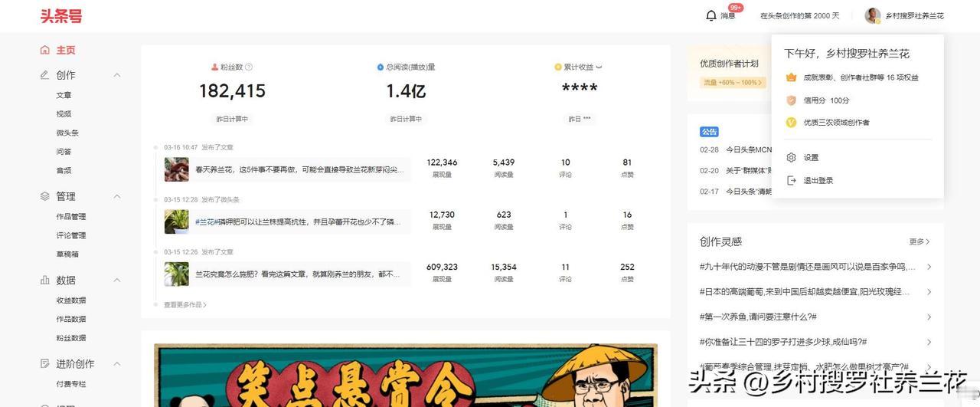
Task: Click the shield icon beside 信用分
Action: pyautogui.click(x=791, y=100)
